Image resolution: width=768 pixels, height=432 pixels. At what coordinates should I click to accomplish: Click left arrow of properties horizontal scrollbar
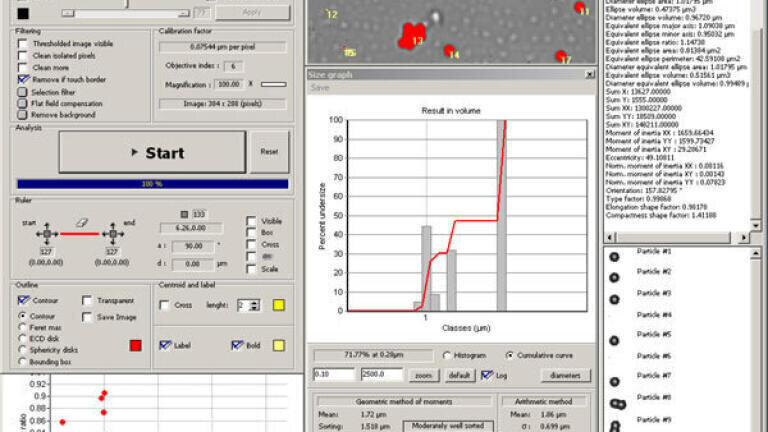point(610,237)
